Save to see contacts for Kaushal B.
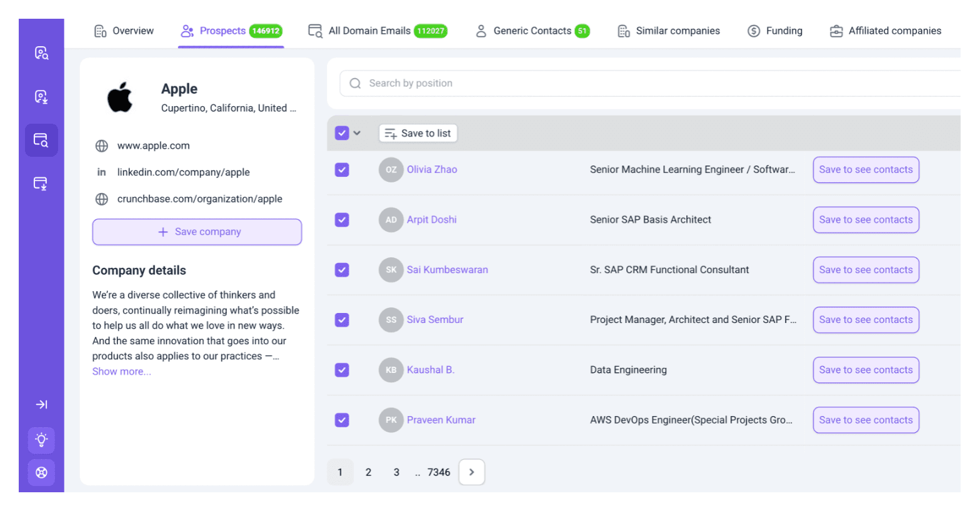This screenshot has width=980, height=511. [866, 370]
